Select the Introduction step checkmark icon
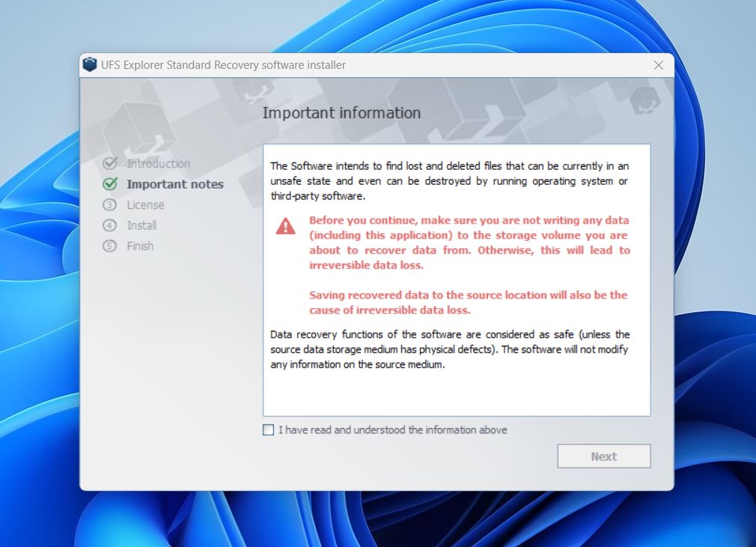Viewport: 756px width, 547px height. click(110, 163)
